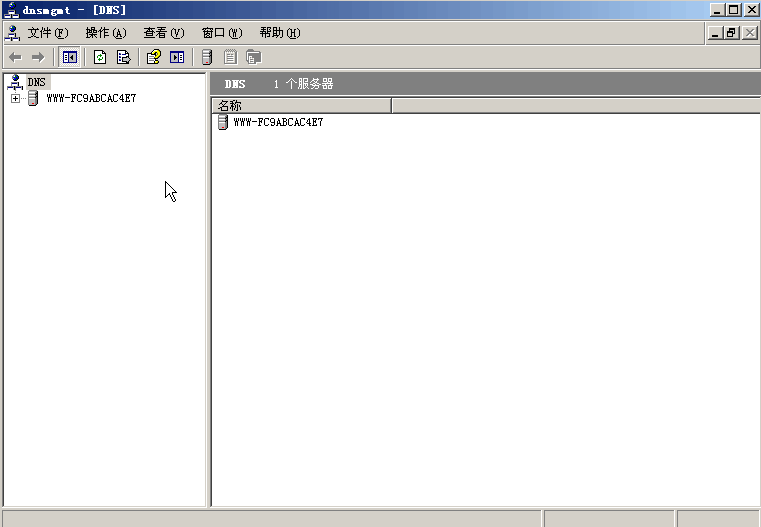Image resolution: width=761 pixels, height=527 pixels.
Task: Click the Export List toolbar icon
Action: tap(123, 57)
